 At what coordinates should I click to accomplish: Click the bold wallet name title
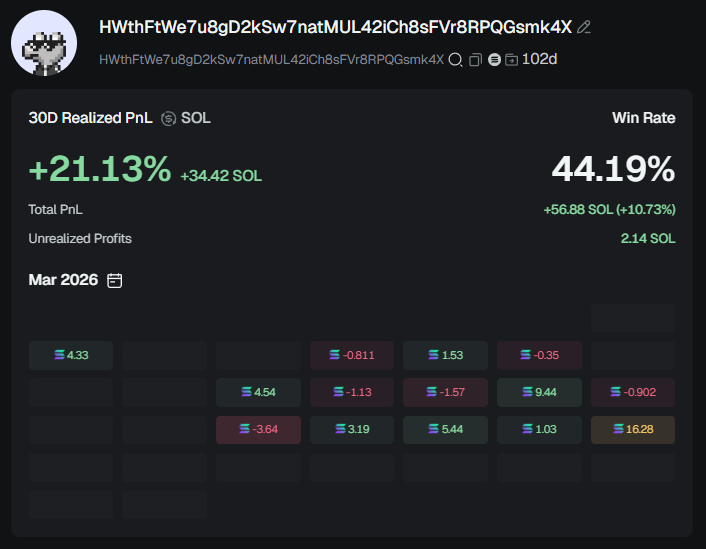[x=335, y=27]
